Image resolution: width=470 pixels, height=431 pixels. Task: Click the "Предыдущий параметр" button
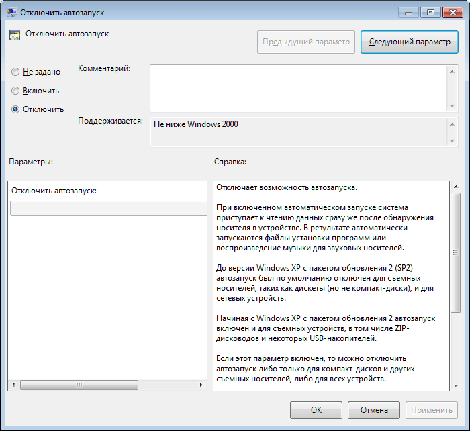tap(306, 42)
